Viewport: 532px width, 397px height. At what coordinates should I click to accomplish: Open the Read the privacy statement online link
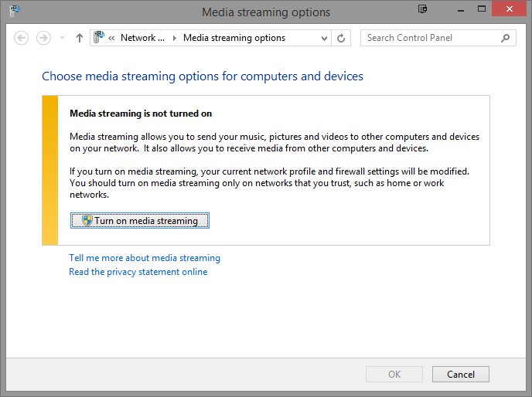(x=138, y=272)
